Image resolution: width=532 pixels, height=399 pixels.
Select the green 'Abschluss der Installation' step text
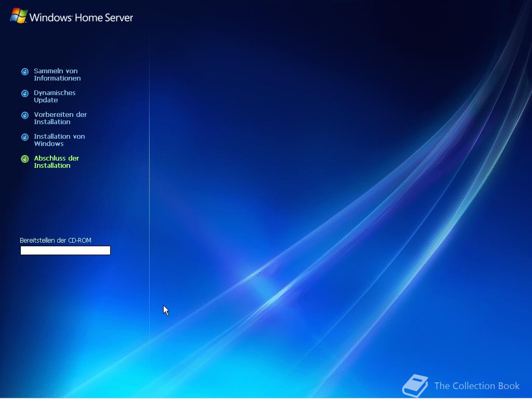click(56, 162)
